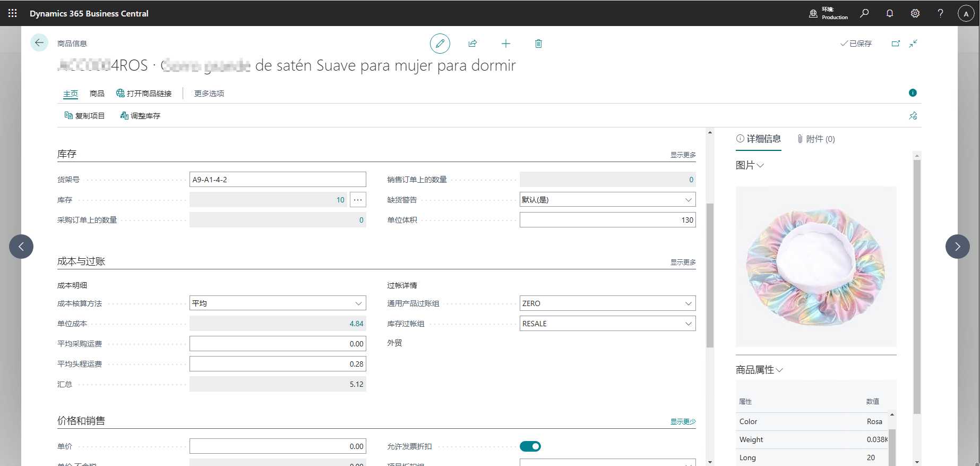
Task: Open the notifications bell
Action: [890, 13]
